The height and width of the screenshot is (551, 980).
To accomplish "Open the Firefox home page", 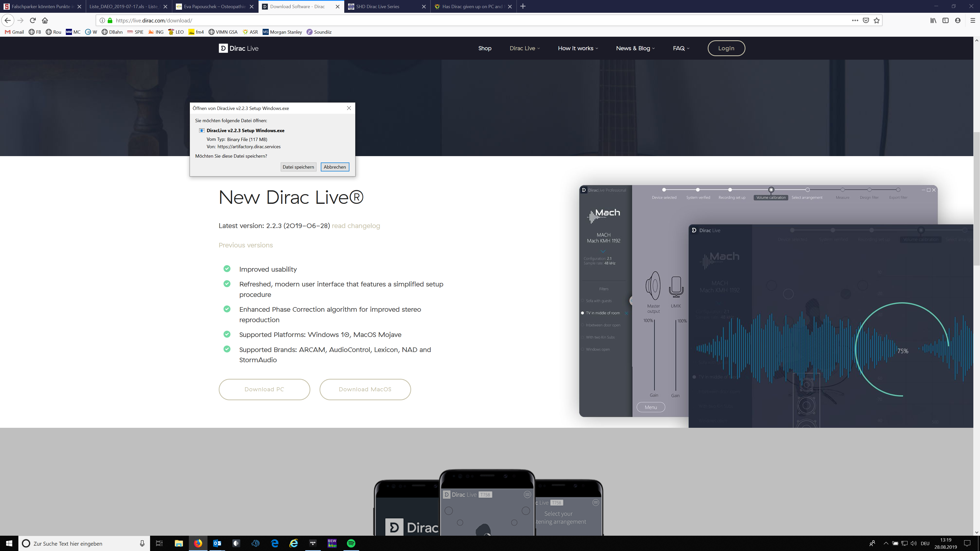I will [x=45, y=20].
